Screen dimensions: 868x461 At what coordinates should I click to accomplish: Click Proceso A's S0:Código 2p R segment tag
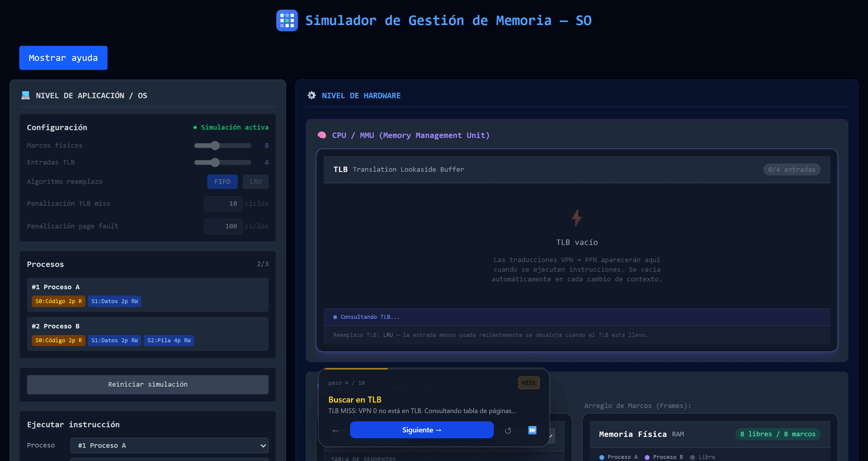[59, 301]
